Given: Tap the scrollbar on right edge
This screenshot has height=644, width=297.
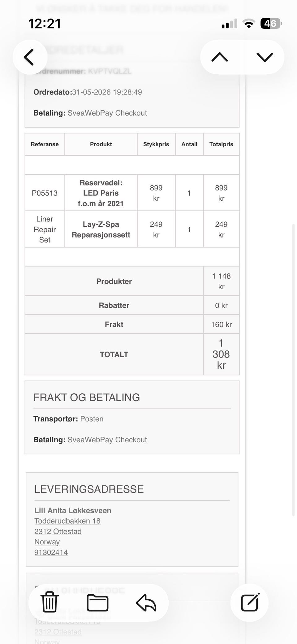Looking at the screenshot, I should tap(294, 370).
